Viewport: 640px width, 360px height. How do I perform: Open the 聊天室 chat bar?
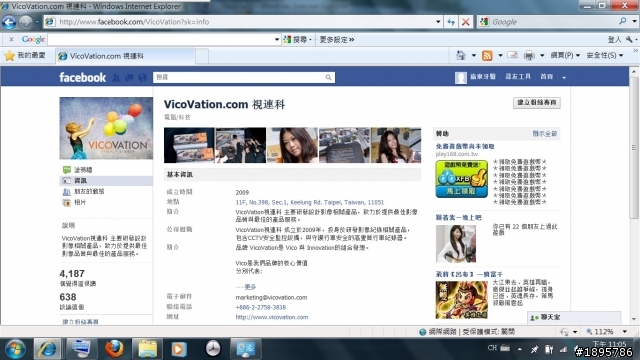(x=575, y=317)
